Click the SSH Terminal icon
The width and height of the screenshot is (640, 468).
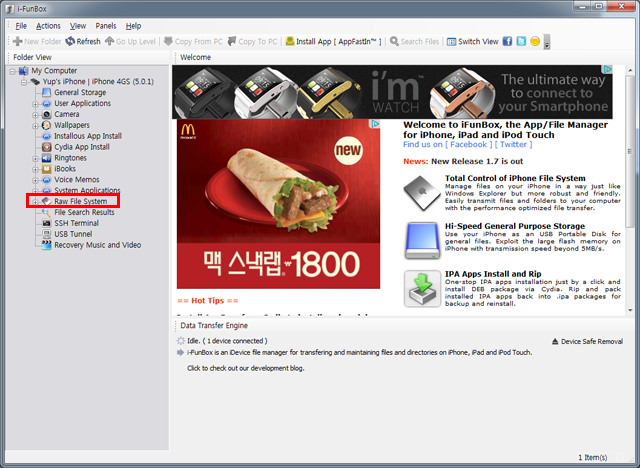click(47, 223)
